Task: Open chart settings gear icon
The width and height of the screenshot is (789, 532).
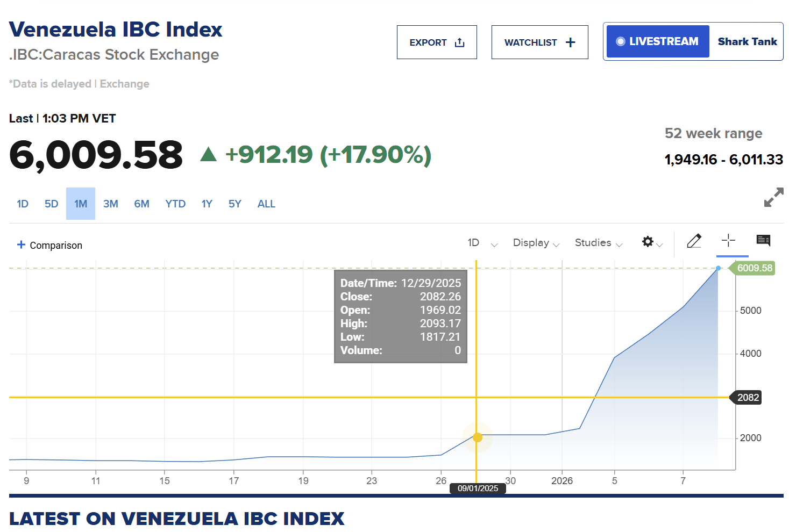Action: click(x=648, y=242)
